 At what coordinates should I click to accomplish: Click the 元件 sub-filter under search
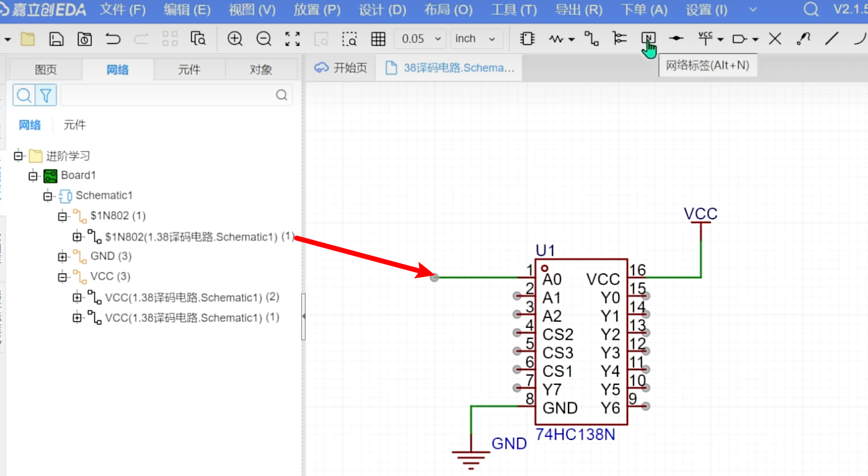[x=74, y=125]
